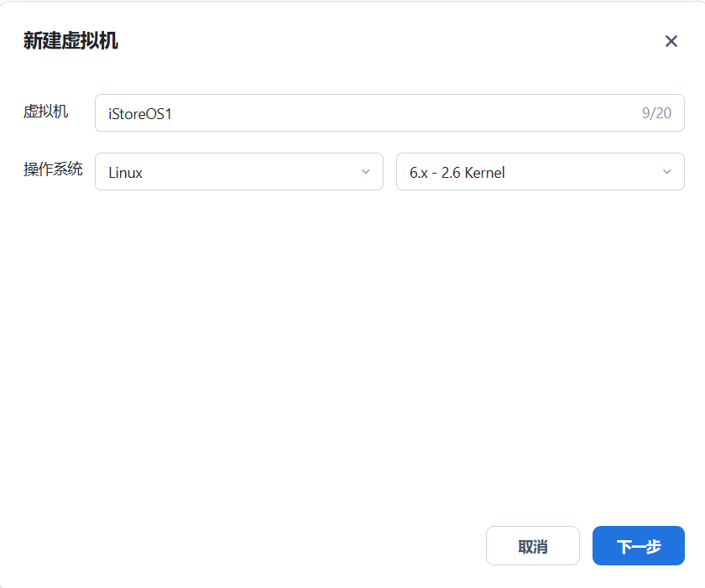Place cursor on the iStoreOS1 text
The width and height of the screenshot is (705, 588).
(140, 113)
